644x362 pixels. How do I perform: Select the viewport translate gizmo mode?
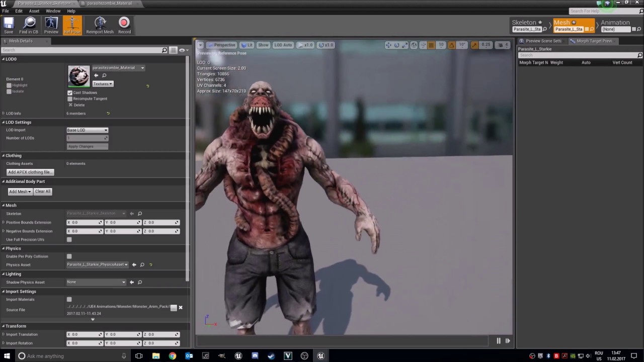[x=388, y=45]
